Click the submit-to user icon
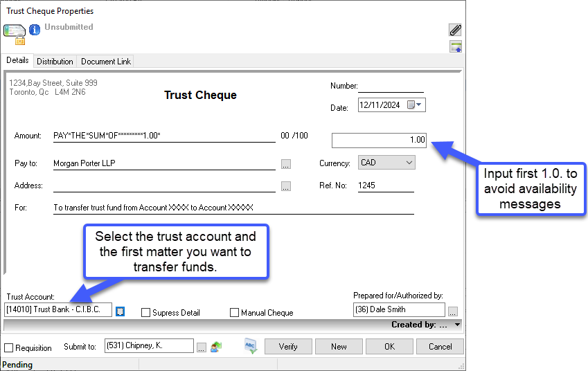Image resolution: width=588 pixels, height=371 pixels. click(x=216, y=347)
